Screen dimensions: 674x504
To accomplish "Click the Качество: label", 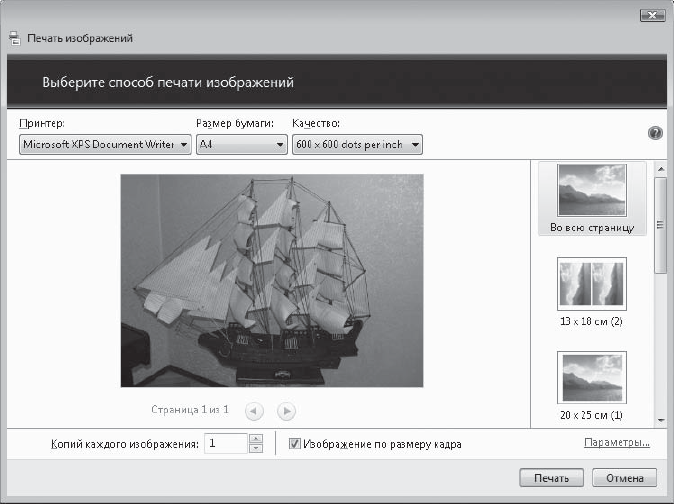I will [x=316, y=124].
